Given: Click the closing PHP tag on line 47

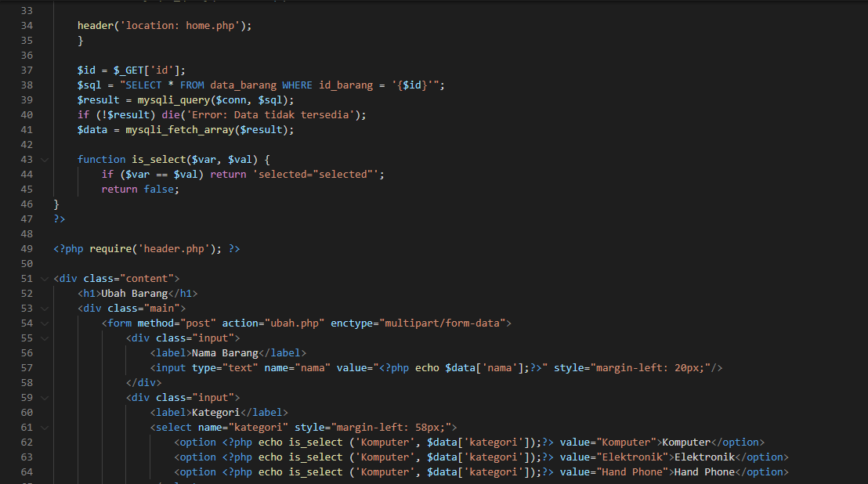Looking at the screenshot, I should tap(59, 219).
